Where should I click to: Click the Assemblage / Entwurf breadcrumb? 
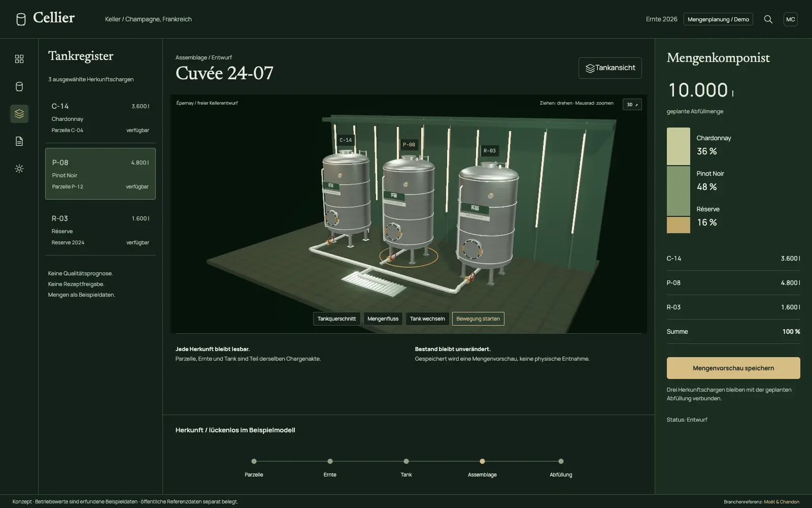pos(204,57)
